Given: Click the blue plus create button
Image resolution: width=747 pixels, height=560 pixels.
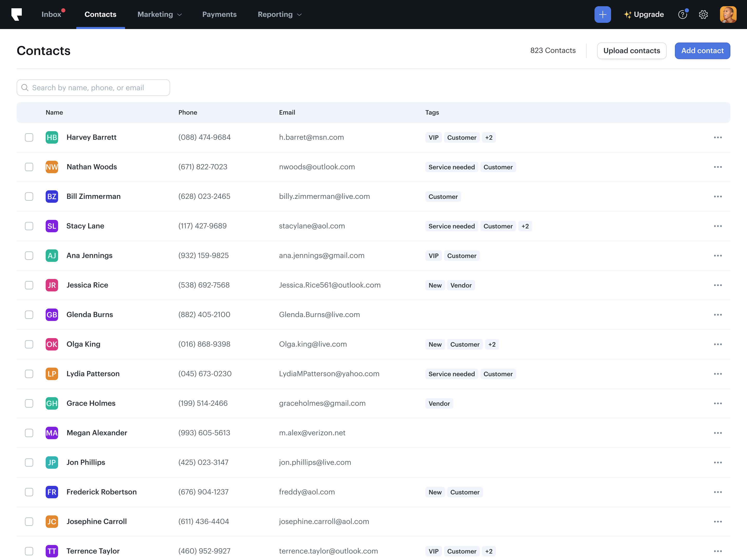Looking at the screenshot, I should coord(603,15).
